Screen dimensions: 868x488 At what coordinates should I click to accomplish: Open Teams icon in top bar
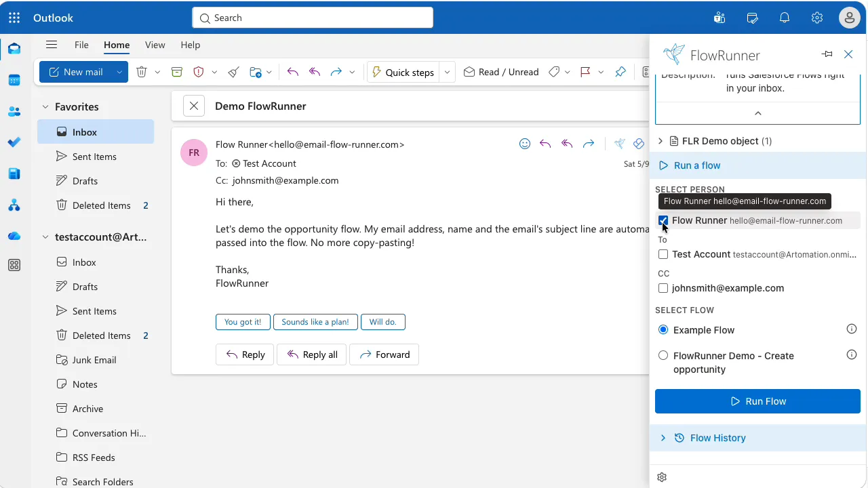pos(719,18)
